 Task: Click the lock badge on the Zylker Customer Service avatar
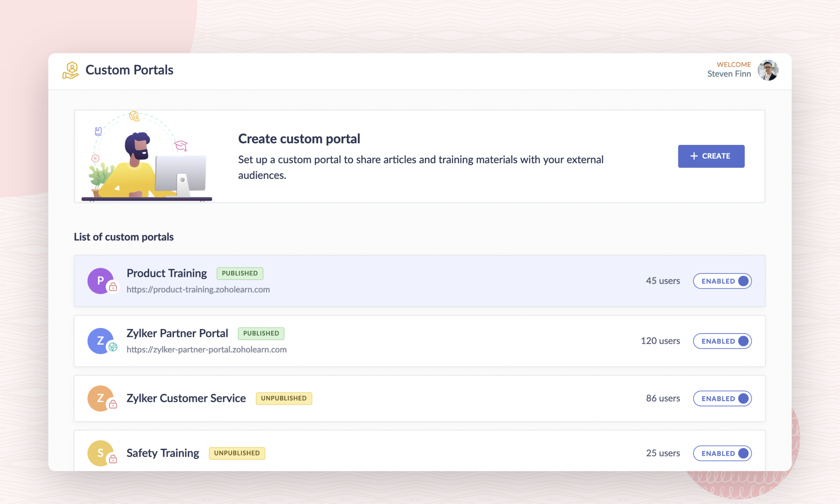[113, 405]
